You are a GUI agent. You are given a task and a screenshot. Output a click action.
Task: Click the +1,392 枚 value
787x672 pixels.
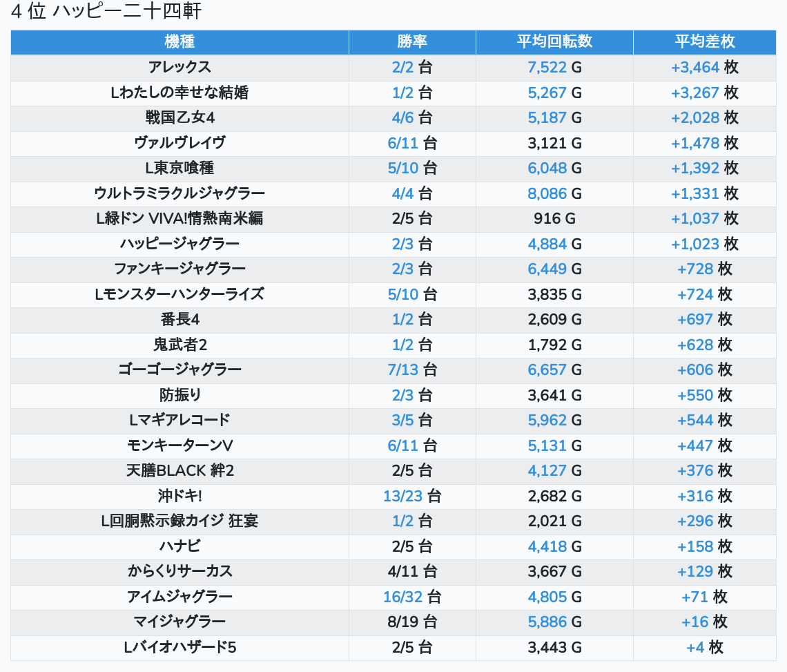(x=705, y=168)
